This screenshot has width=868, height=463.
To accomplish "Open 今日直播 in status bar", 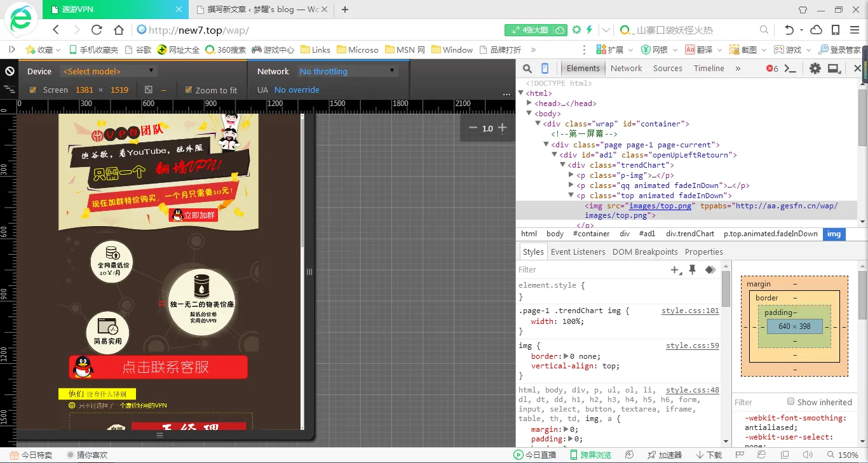I will pyautogui.click(x=535, y=455).
